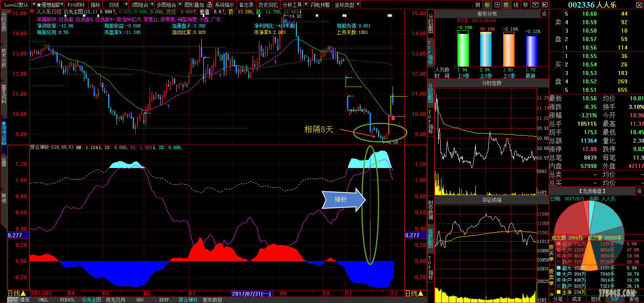Select the 分笔 tab at bottom right
644x303 pixels.
click(558, 299)
